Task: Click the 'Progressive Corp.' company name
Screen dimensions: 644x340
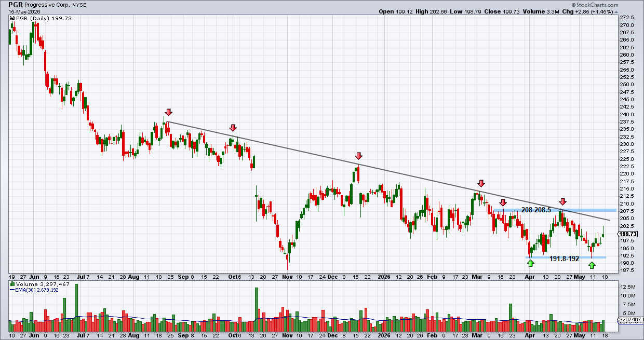Action: (x=48, y=5)
